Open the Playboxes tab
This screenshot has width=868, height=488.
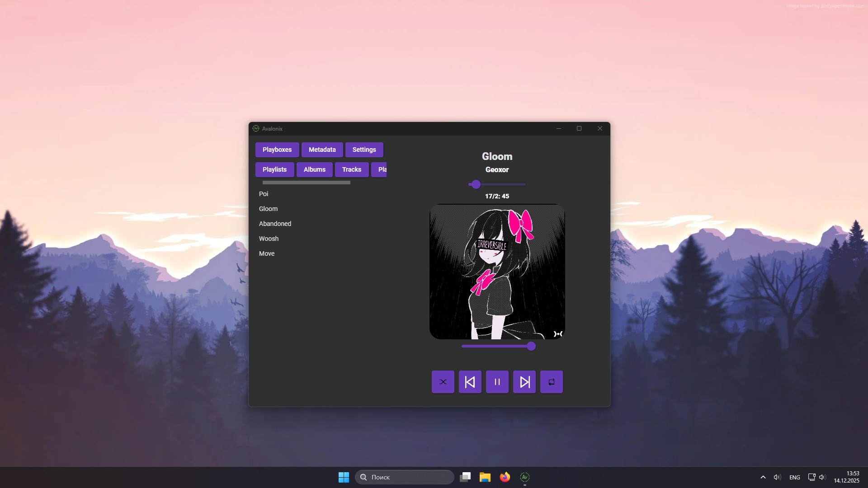tap(277, 150)
